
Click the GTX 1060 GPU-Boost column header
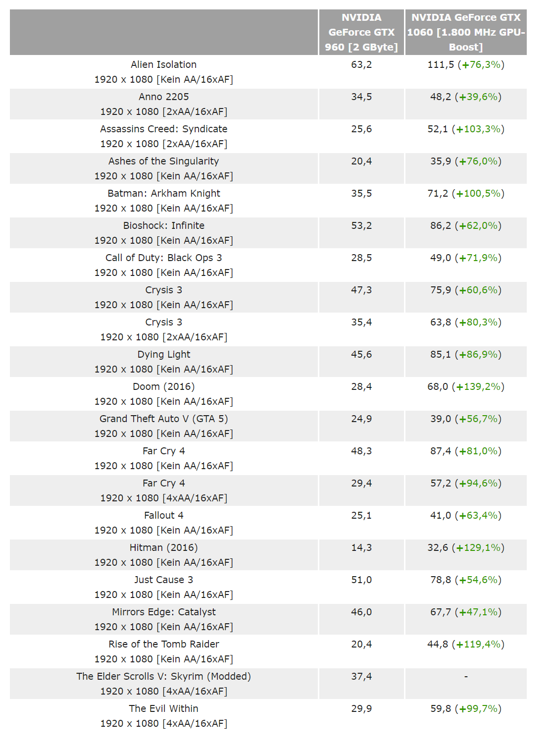coord(466,32)
